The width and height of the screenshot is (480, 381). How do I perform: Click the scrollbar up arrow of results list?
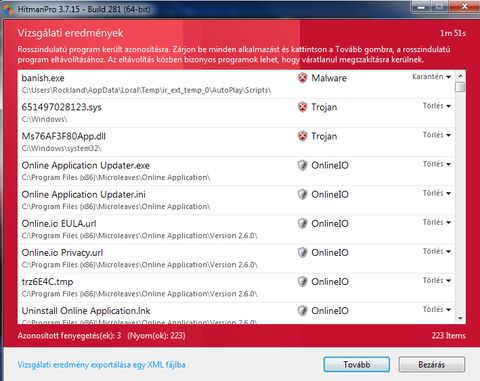(x=460, y=76)
